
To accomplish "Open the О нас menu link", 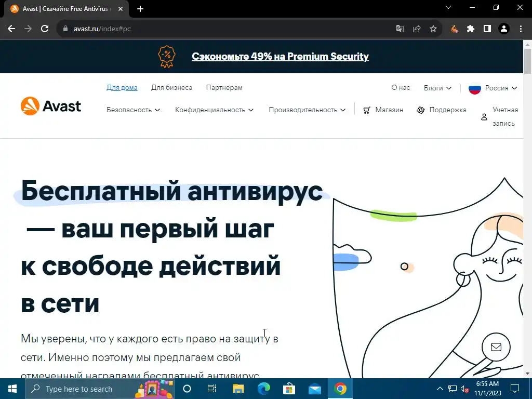I will (x=401, y=87).
